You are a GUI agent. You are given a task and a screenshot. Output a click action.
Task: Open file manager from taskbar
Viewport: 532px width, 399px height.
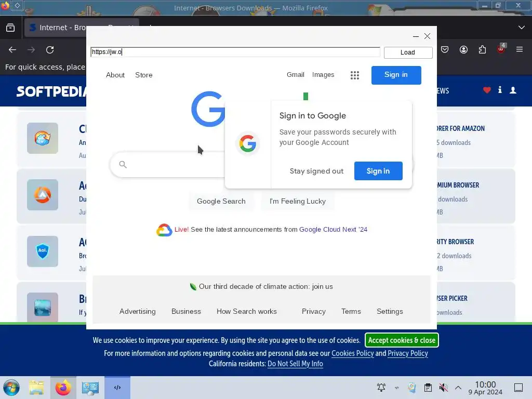[37, 388]
